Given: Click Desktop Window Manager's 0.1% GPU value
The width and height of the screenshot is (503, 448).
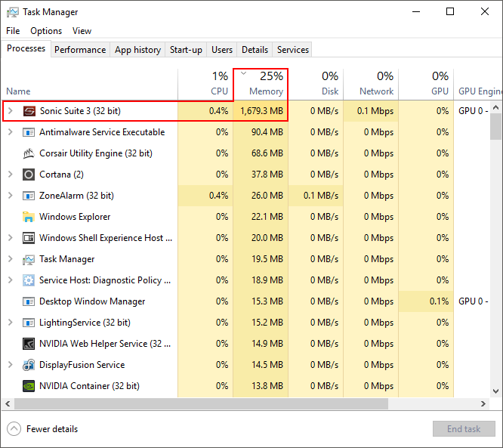Looking at the screenshot, I should 439,301.
